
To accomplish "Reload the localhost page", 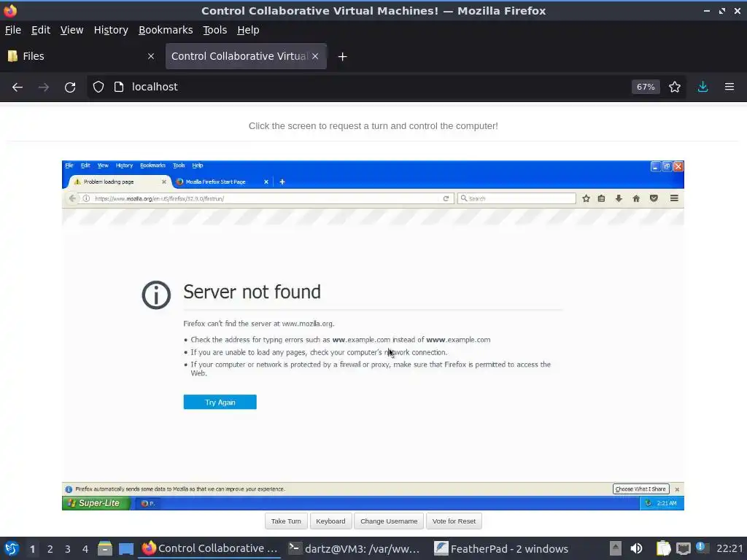I will tap(70, 87).
